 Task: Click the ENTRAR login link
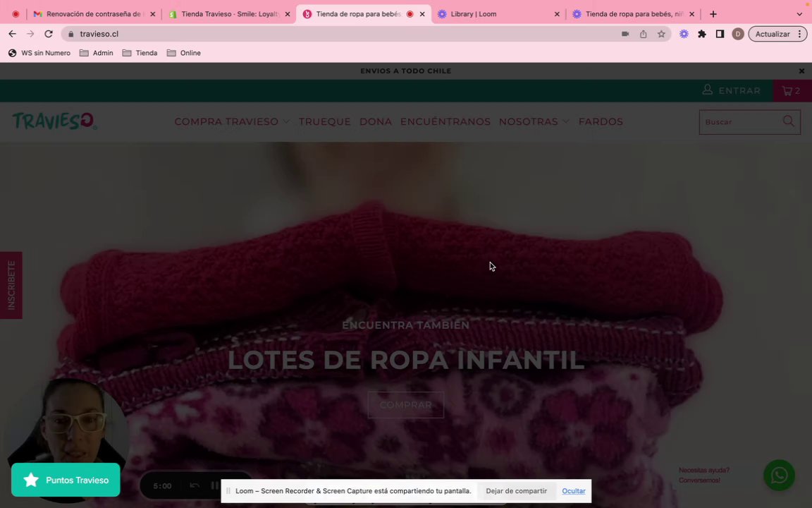pyautogui.click(x=731, y=90)
